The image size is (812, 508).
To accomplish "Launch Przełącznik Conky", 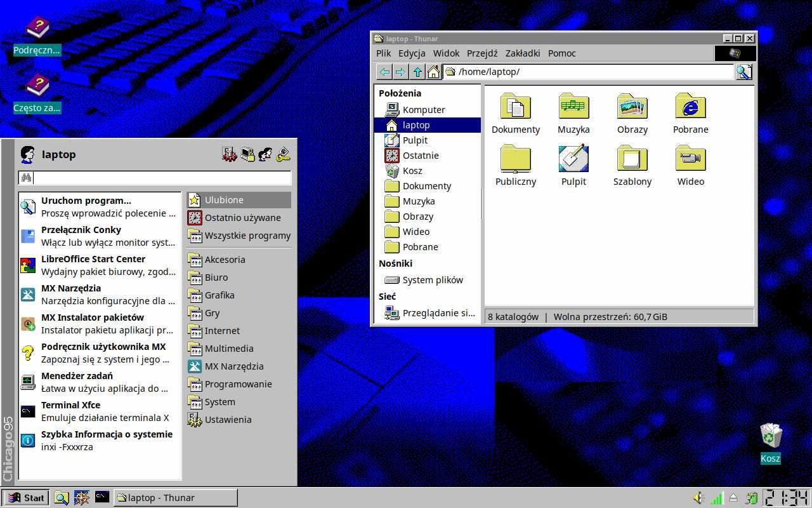I will coord(100,236).
